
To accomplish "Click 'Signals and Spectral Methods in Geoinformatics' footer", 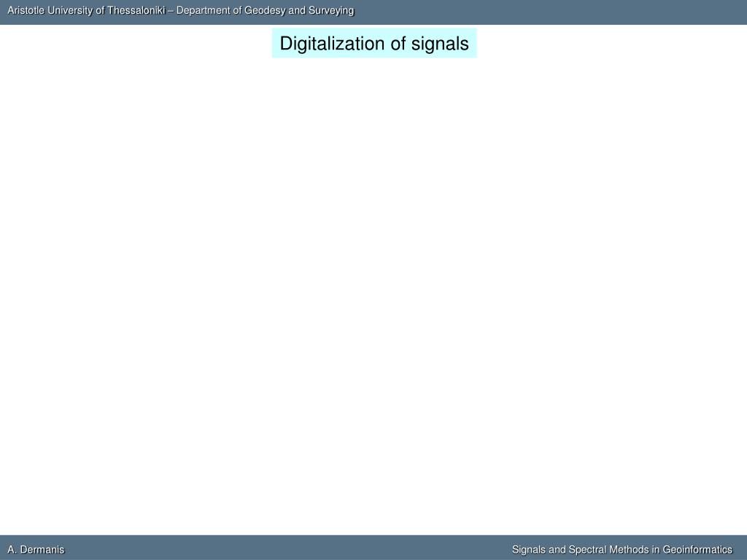I will (622, 550).
